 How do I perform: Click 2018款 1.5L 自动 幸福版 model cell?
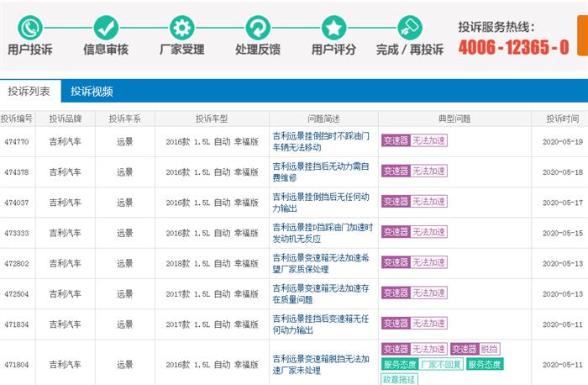point(213,263)
